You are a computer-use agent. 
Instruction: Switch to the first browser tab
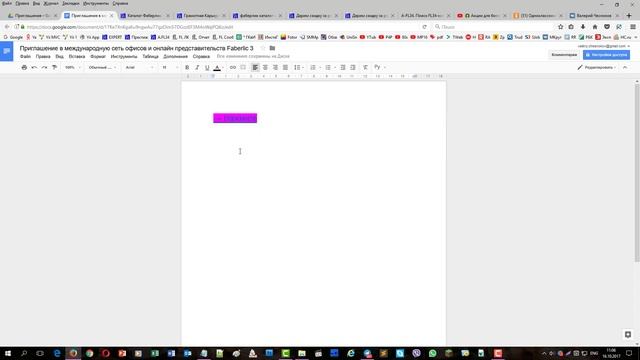[33, 16]
